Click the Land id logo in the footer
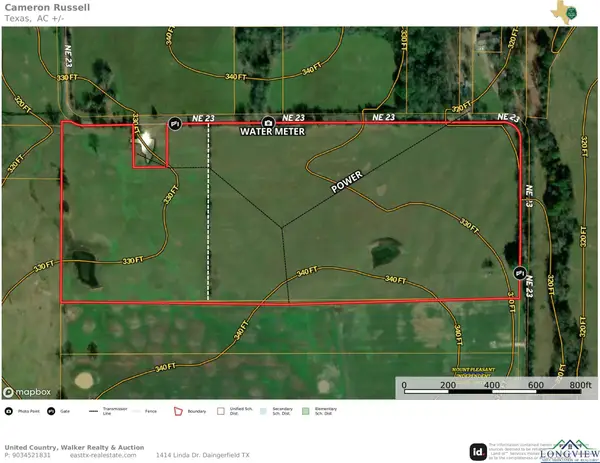600x463 pixels. pos(478,452)
